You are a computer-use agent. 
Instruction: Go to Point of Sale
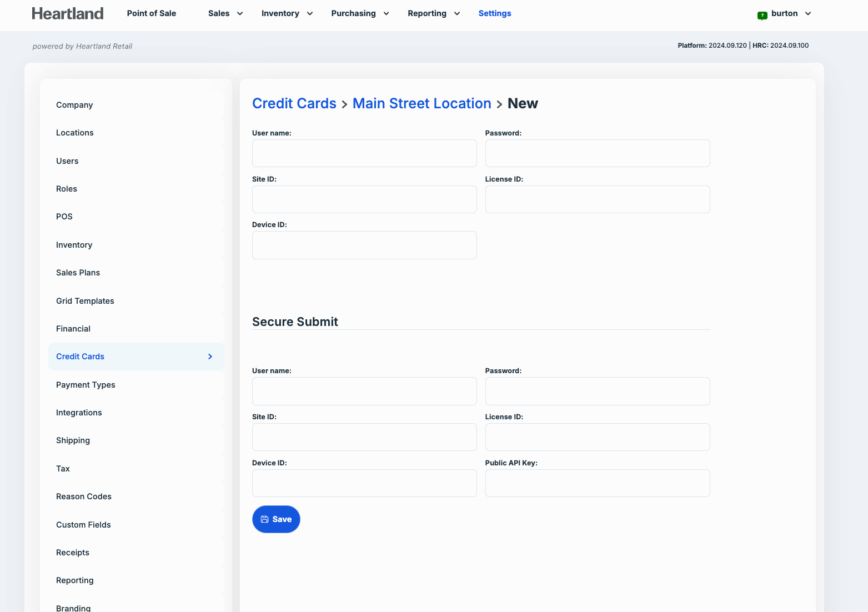point(151,13)
